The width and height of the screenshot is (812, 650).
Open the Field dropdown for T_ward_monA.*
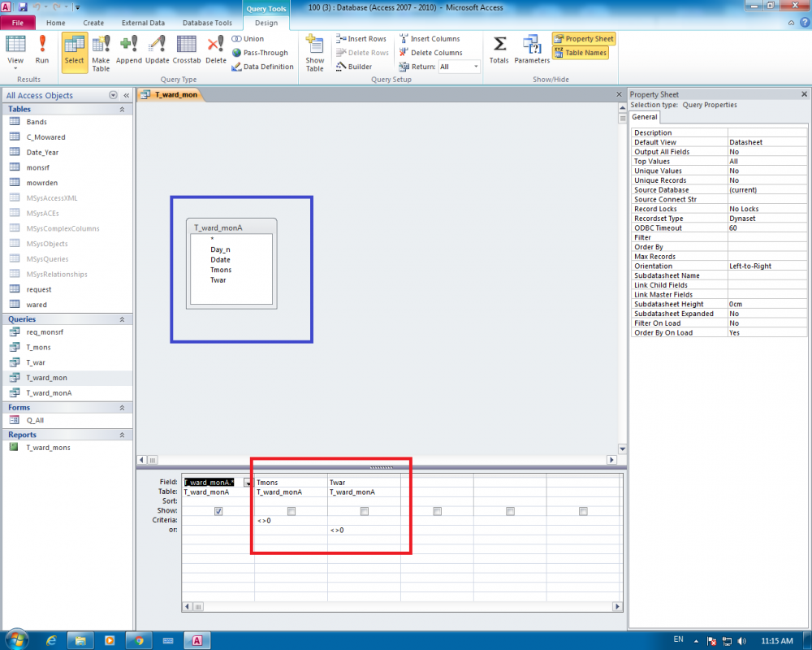click(x=248, y=483)
